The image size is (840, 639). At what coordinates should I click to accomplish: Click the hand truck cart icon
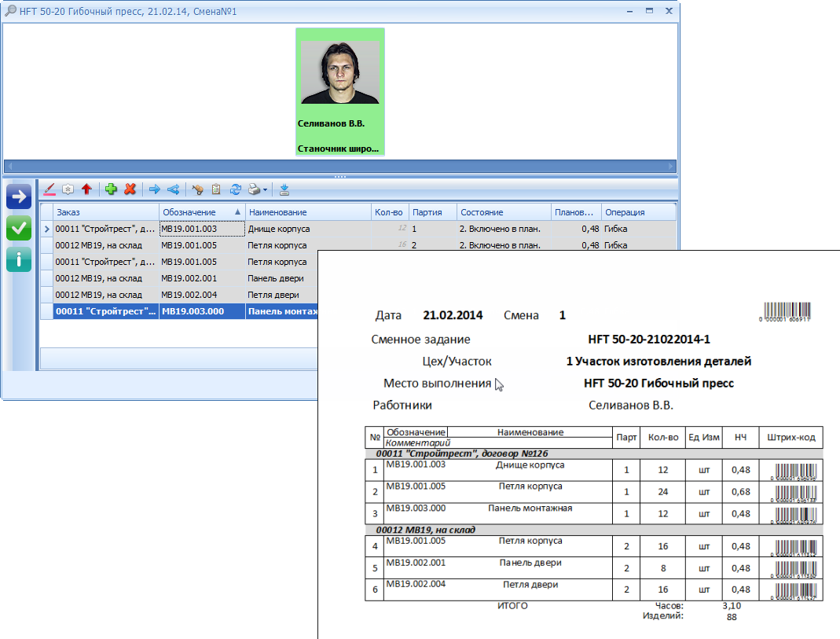click(x=198, y=189)
